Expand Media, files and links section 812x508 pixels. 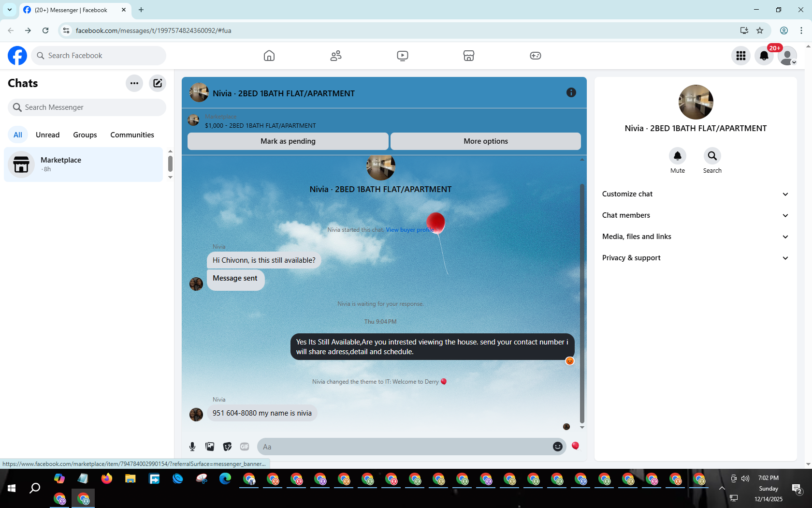pyautogui.click(x=696, y=237)
